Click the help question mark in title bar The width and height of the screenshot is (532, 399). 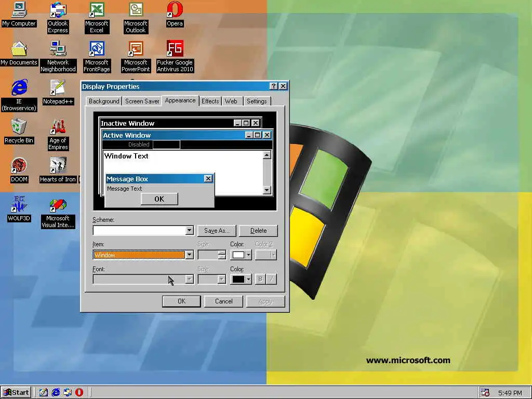coord(273,86)
